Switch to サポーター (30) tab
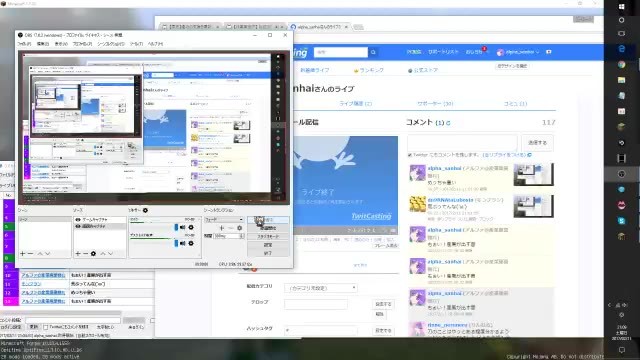 435,104
